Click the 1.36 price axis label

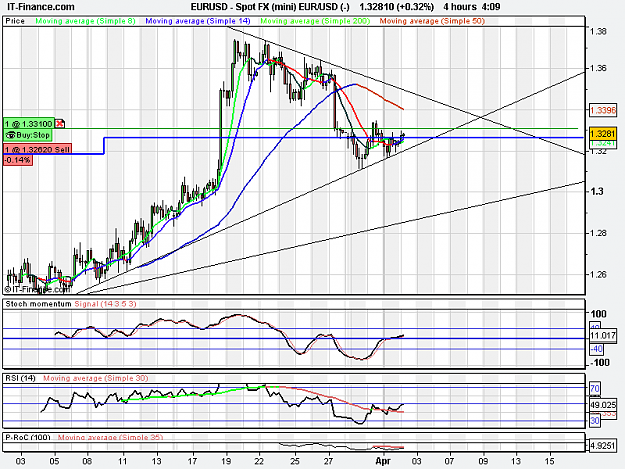pos(598,68)
